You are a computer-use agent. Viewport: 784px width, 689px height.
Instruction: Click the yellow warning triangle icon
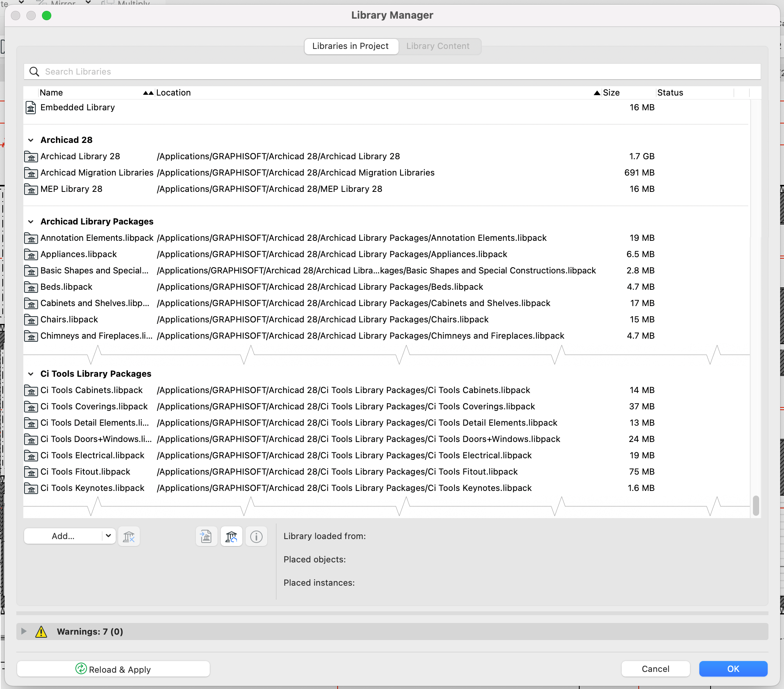pos(41,632)
